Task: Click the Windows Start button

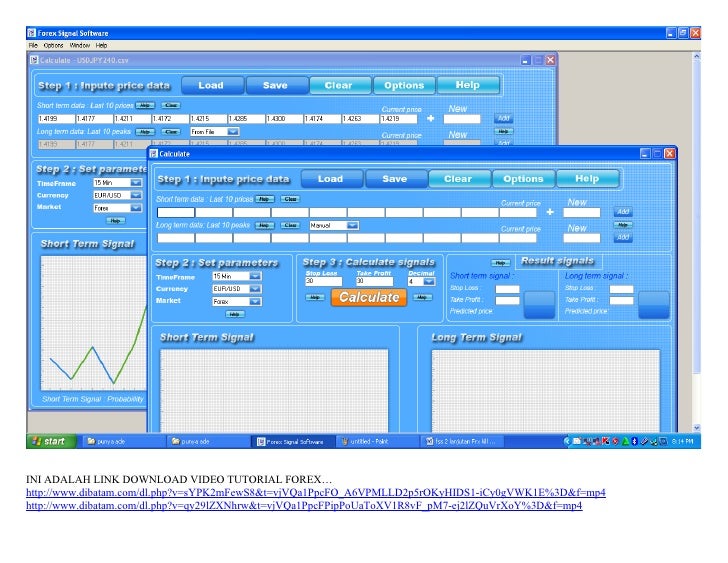Action: pos(51,441)
